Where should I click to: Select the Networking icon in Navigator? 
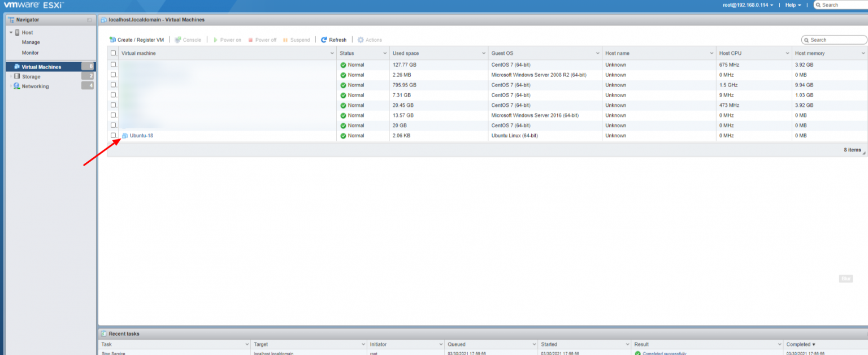(x=17, y=86)
